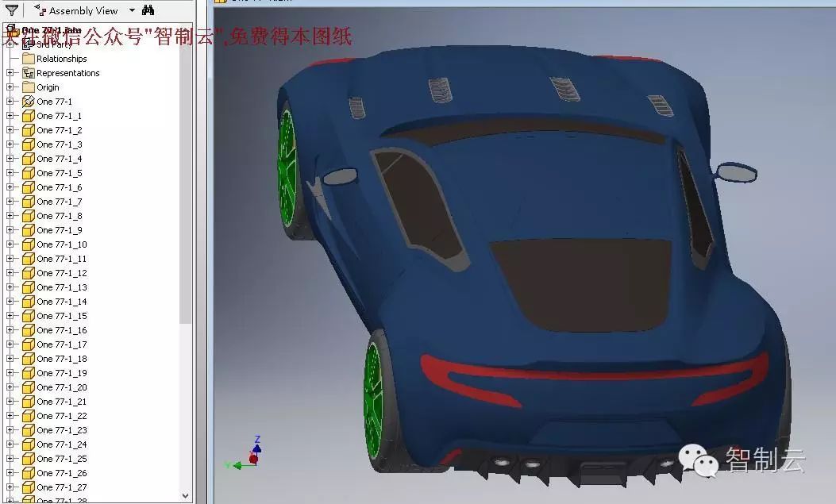Click the One 77-1_11 part icon
This screenshot has height=504, width=836.
tap(29, 259)
